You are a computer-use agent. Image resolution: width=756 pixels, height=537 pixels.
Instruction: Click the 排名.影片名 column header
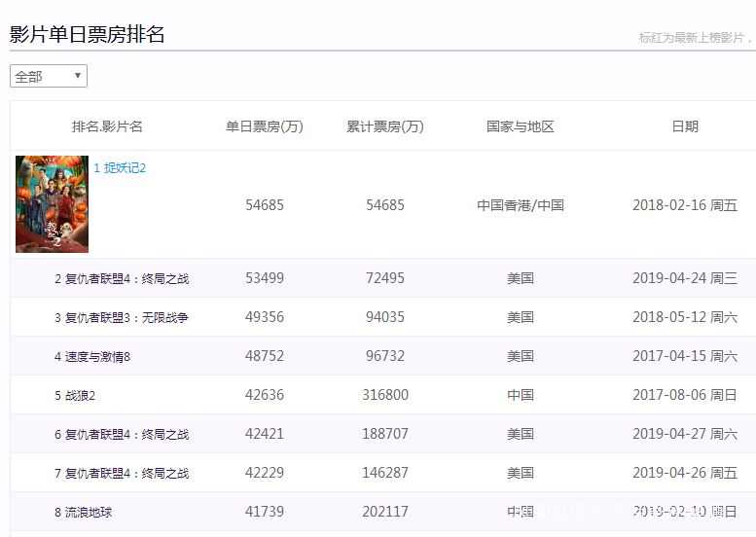click(107, 126)
